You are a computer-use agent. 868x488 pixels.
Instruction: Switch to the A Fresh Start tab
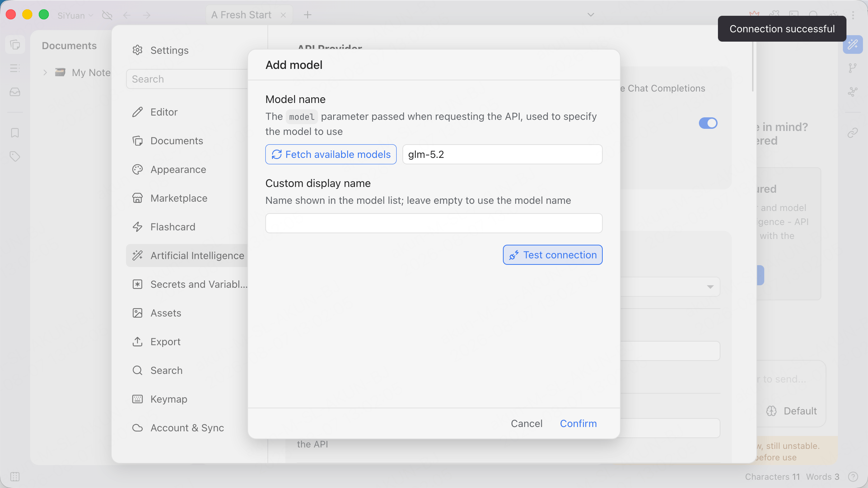click(x=241, y=15)
